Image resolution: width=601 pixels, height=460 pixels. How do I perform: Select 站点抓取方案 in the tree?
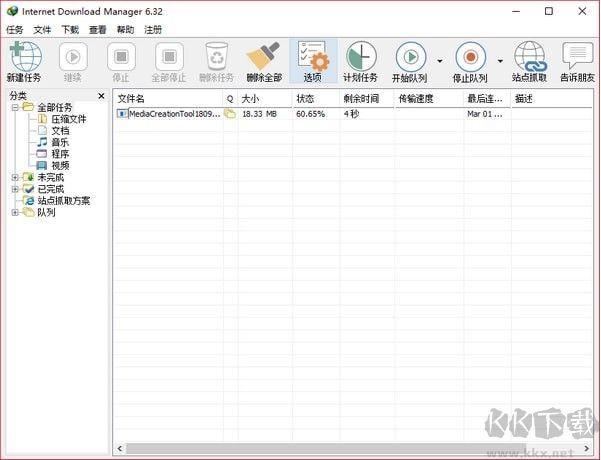point(64,201)
